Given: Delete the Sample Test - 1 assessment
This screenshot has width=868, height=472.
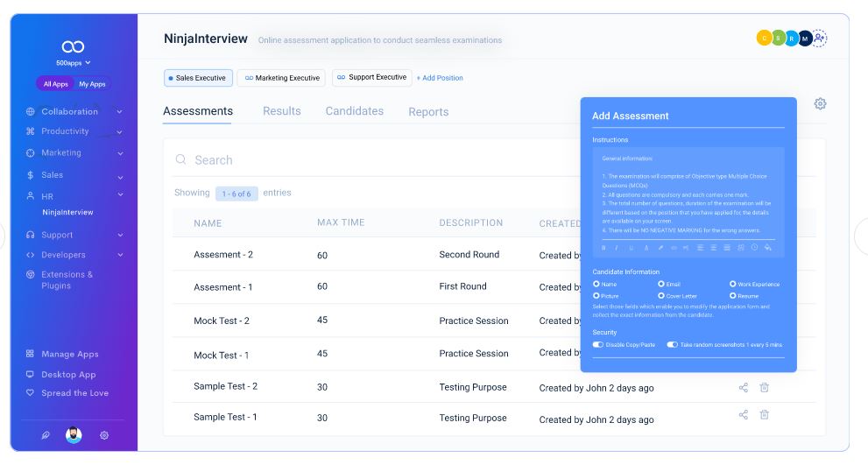Looking at the screenshot, I should coord(764,414).
